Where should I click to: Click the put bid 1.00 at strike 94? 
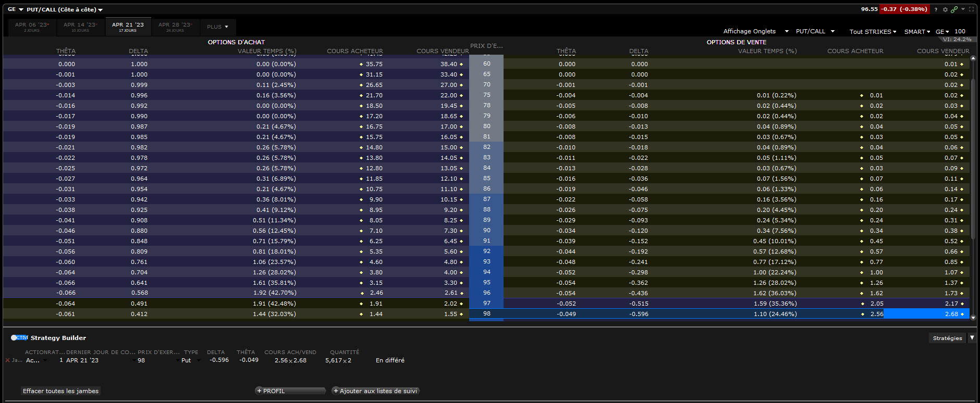[x=877, y=272]
